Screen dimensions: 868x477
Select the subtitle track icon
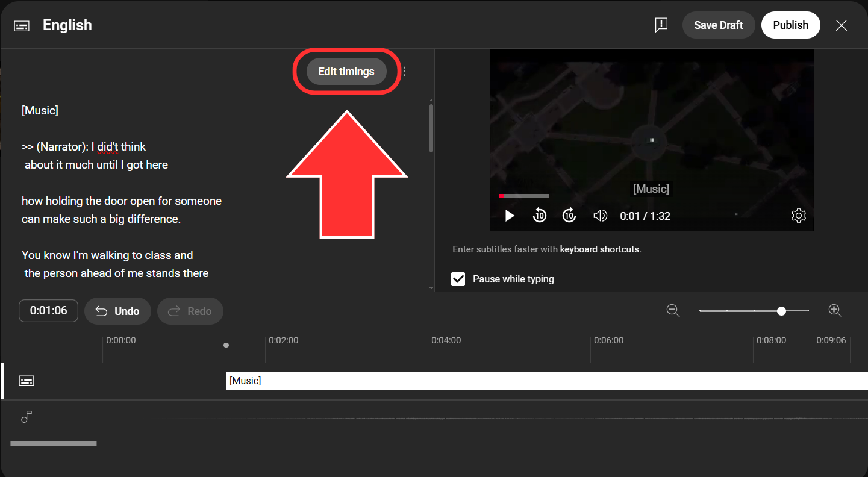(x=27, y=381)
